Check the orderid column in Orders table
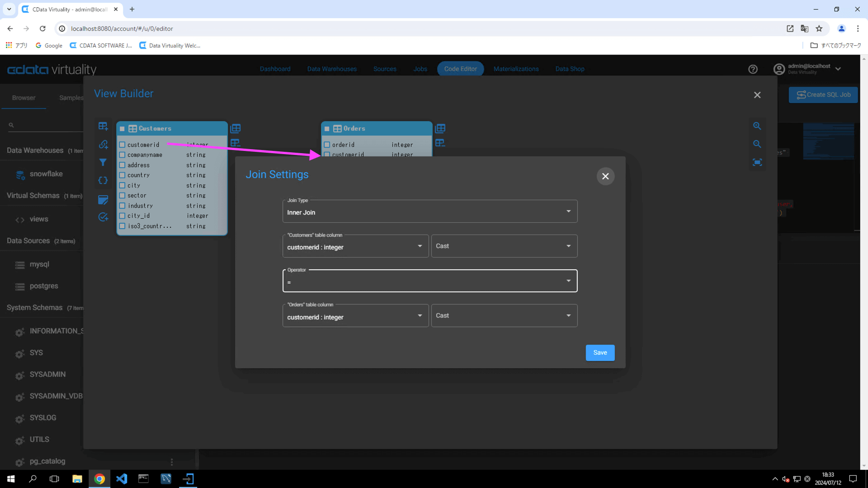868x488 pixels. tap(327, 145)
